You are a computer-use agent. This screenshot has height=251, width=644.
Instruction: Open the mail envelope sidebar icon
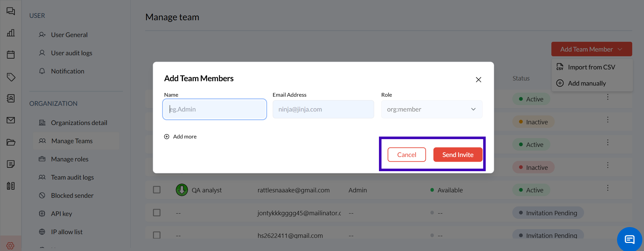(x=11, y=120)
